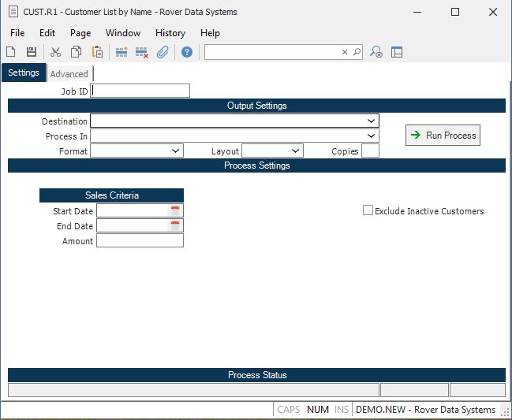Click the Paste clipboard icon
This screenshot has height=420, width=512.
[x=97, y=52]
